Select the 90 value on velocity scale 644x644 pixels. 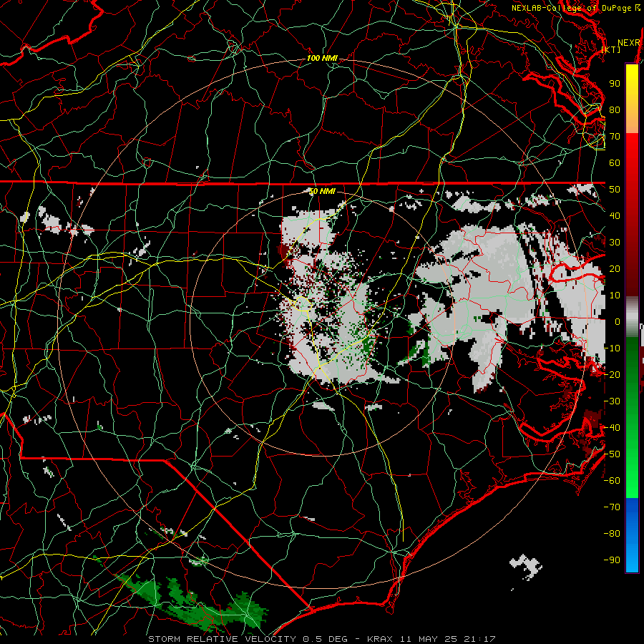[615, 84]
